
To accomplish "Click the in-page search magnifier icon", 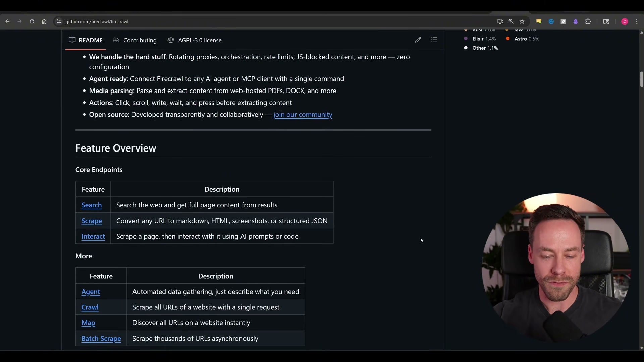I will [x=511, y=21].
